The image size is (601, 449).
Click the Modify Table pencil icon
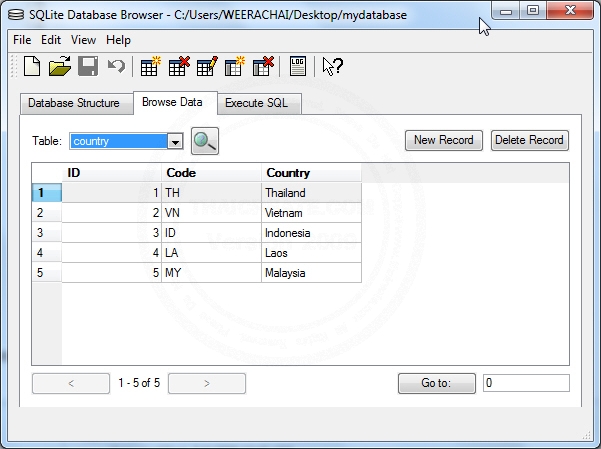click(207, 67)
